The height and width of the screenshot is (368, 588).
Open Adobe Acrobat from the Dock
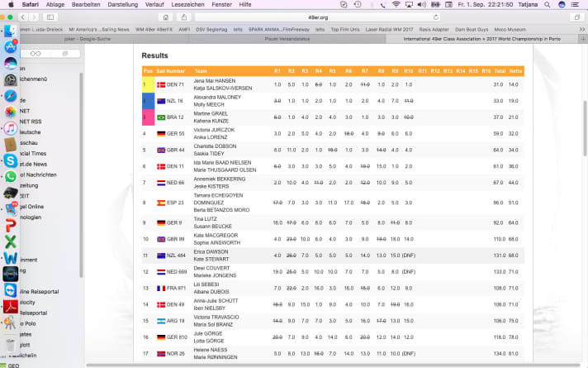point(10,307)
